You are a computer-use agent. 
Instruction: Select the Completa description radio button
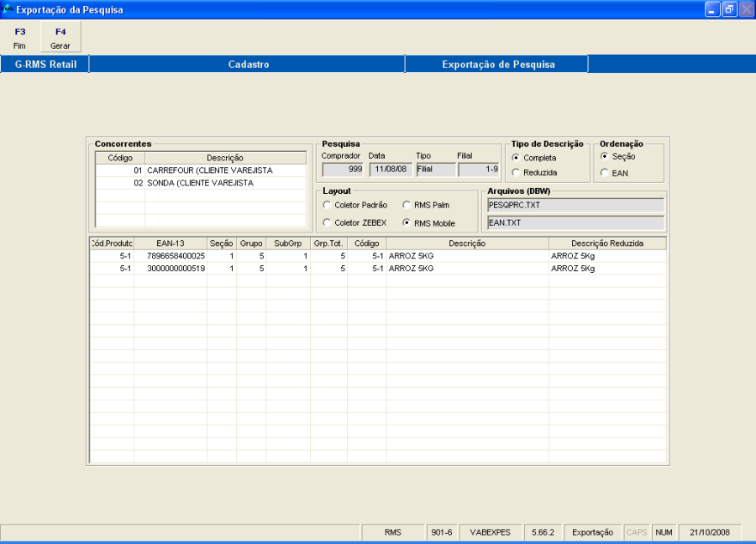tap(516, 158)
